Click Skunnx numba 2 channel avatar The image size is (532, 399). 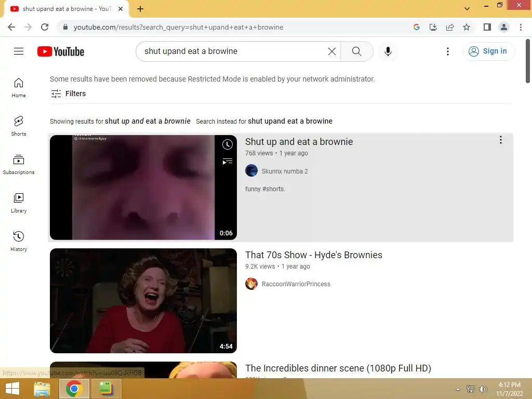pos(251,170)
